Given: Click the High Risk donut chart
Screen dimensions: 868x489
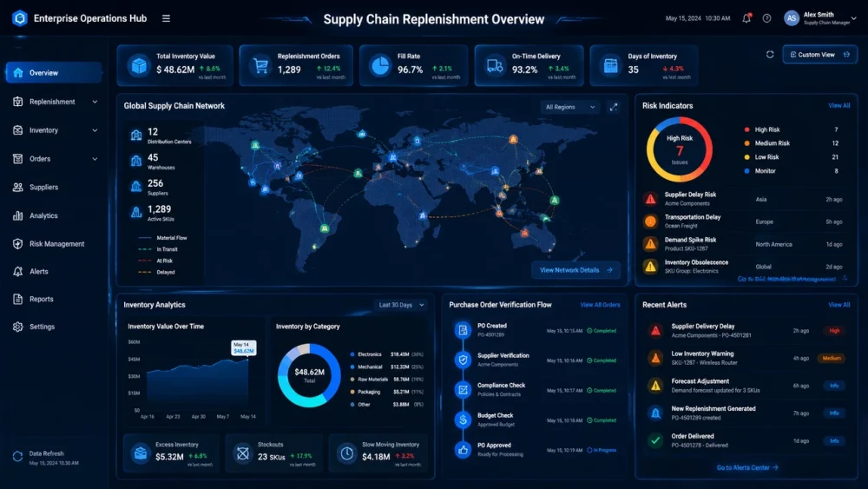Looking at the screenshot, I should point(680,149).
